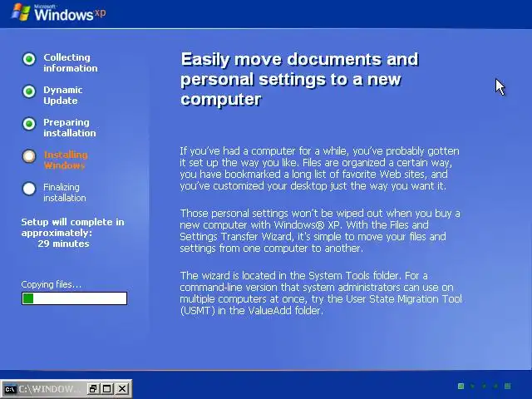
Task: Click the animated progress dots at bottom right
Action: pos(484,386)
